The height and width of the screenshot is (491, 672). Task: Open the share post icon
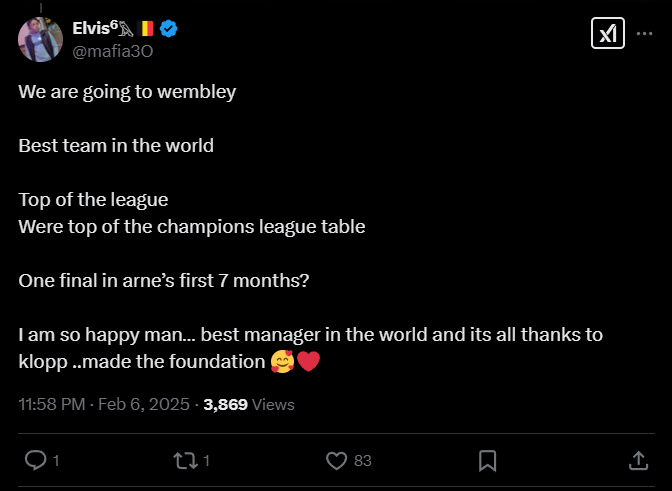pos(638,460)
